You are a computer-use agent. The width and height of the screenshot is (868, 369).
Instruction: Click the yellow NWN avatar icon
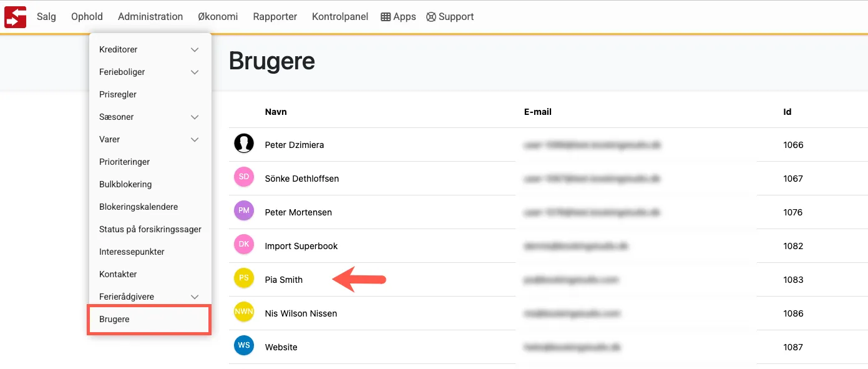click(244, 312)
